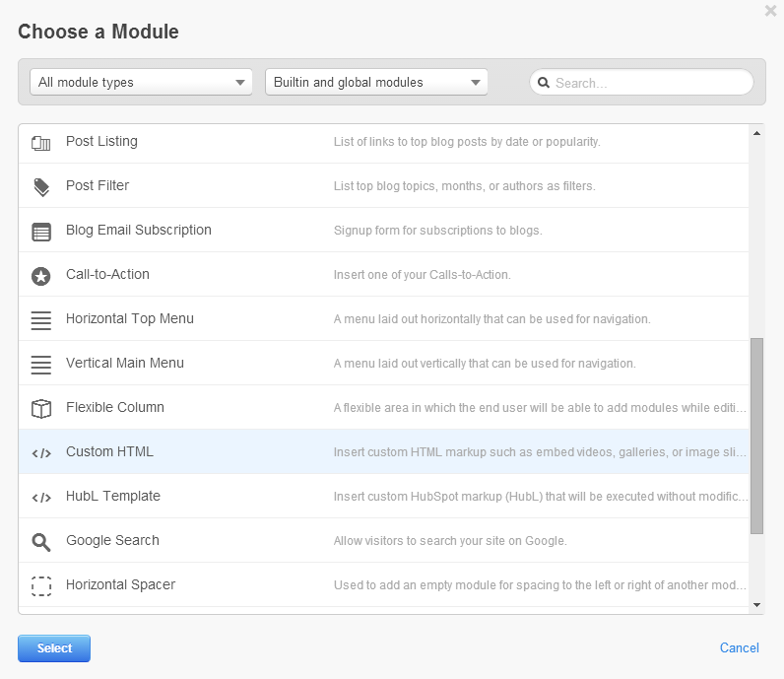
Task: Click the blue Select button
Action: 54,648
